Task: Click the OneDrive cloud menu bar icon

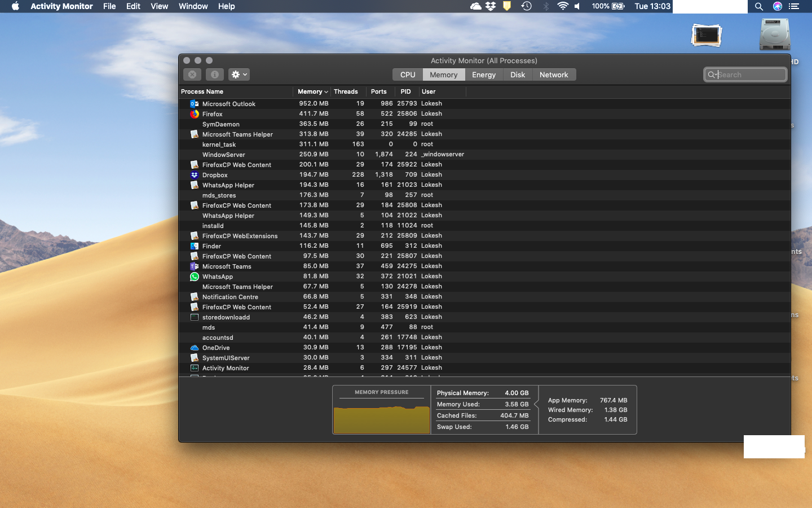Action: click(475, 6)
